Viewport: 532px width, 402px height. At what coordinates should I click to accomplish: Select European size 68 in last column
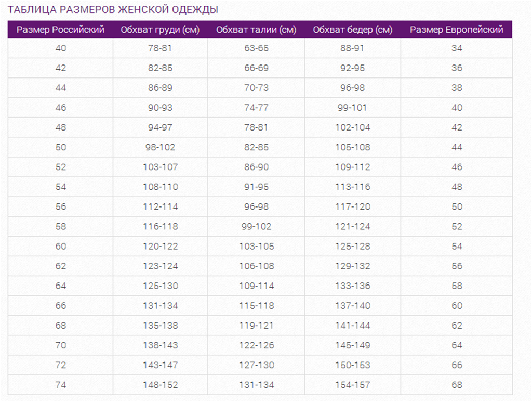[x=456, y=385]
